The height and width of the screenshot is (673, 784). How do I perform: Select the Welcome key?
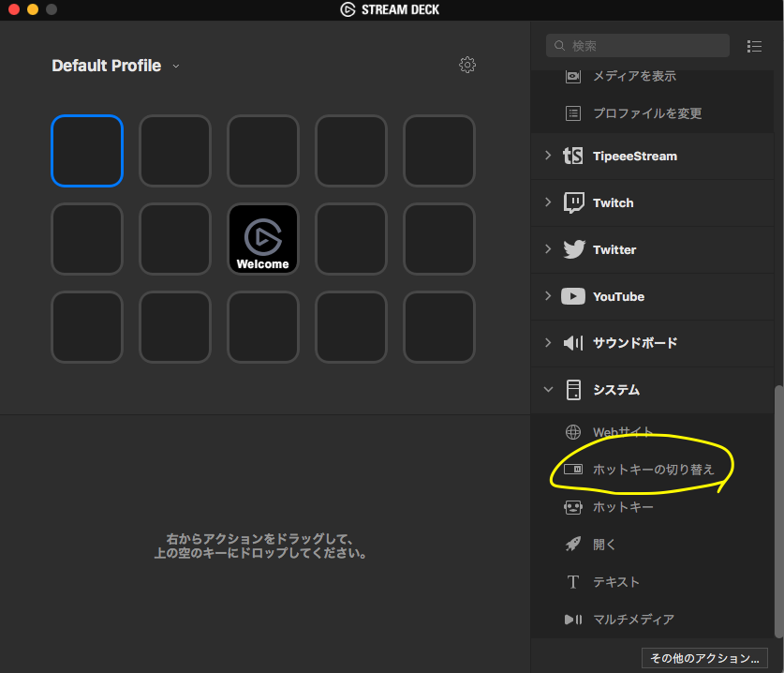[x=263, y=239]
